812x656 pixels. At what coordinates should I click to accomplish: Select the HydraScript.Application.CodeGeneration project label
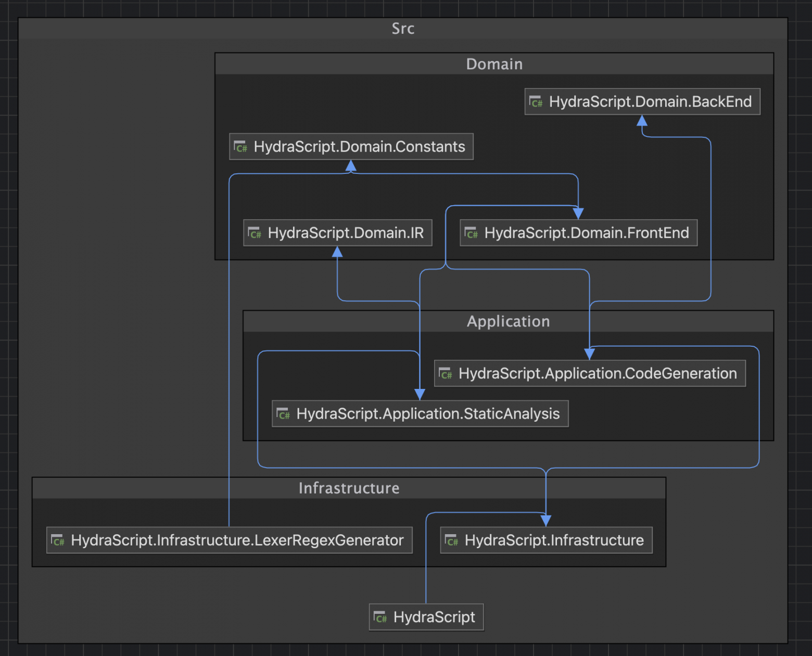598,373
